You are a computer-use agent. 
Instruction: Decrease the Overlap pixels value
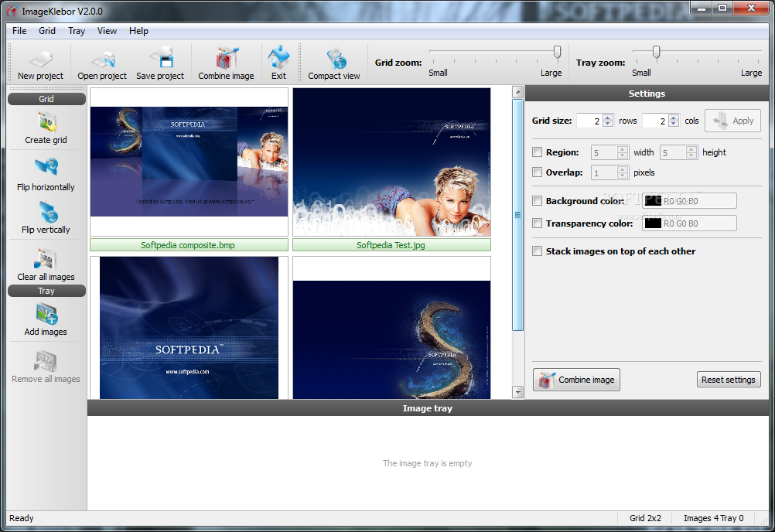pyautogui.click(x=623, y=176)
